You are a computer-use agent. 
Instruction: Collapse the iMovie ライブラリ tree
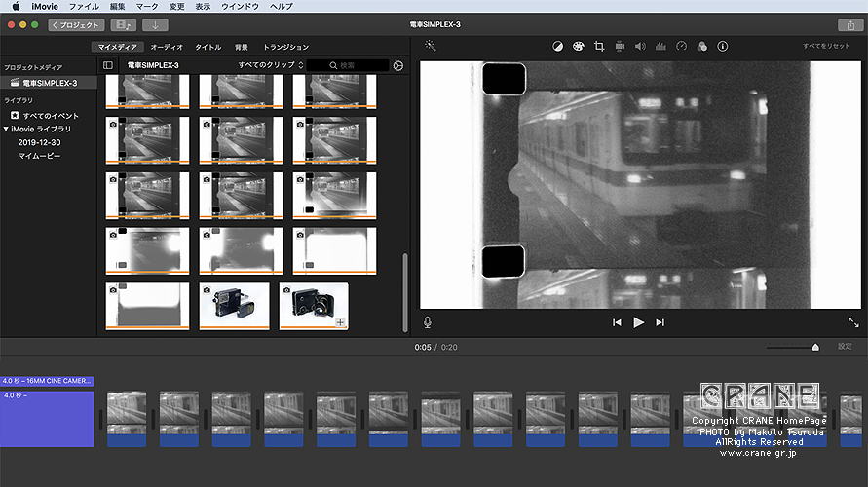coord(6,129)
